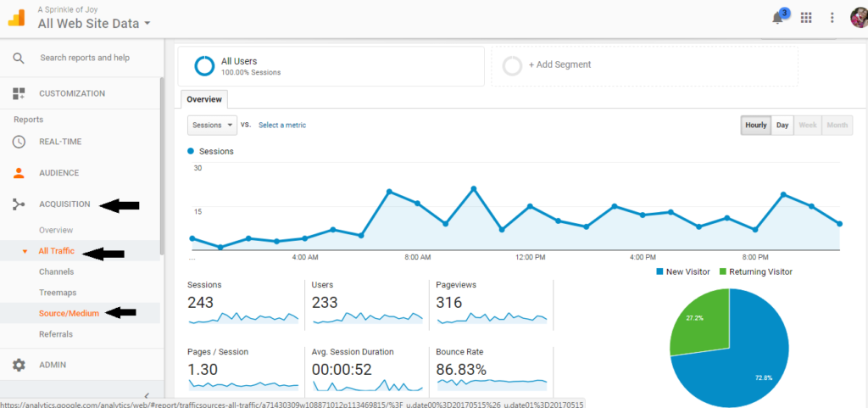Image resolution: width=868 pixels, height=408 pixels.
Task: Select the Overview tab
Action: (203, 99)
